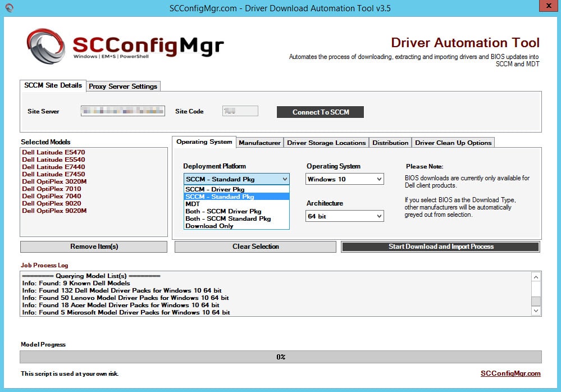Click the Job Process Log scroll up arrow
This screenshot has height=392, width=561.
coord(536,277)
